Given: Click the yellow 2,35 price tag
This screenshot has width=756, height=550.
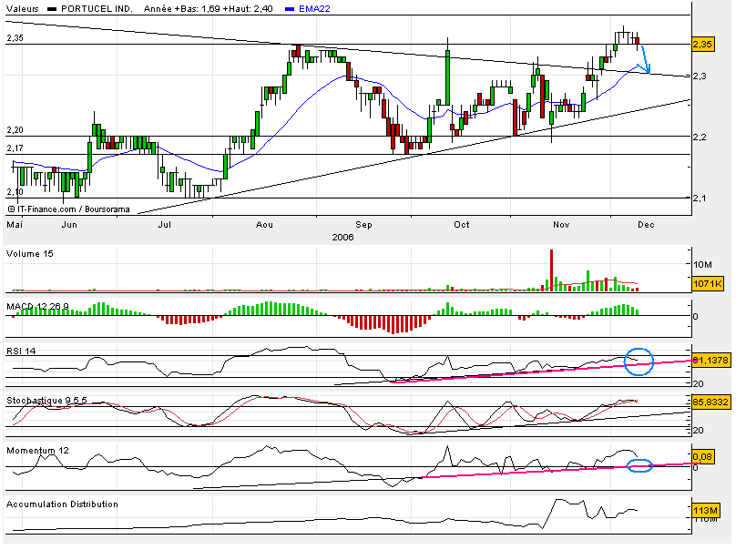Looking at the screenshot, I should [702, 45].
